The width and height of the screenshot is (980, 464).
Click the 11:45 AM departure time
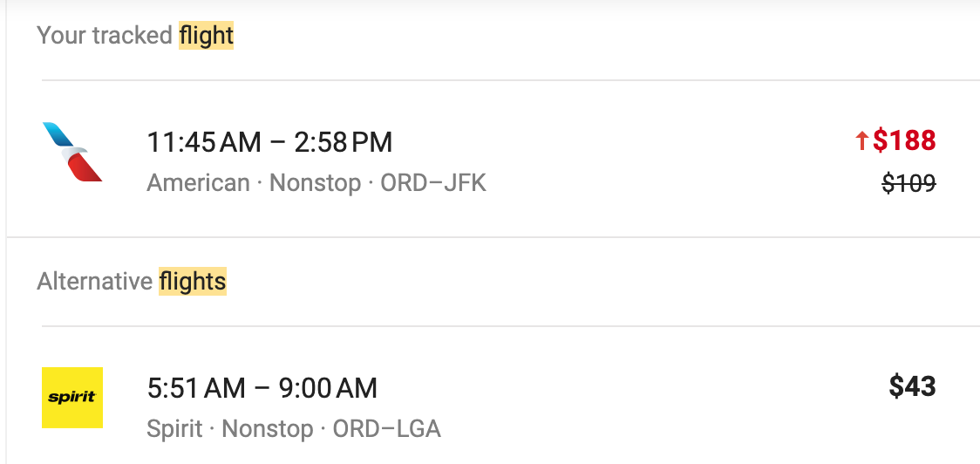click(x=204, y=141)
